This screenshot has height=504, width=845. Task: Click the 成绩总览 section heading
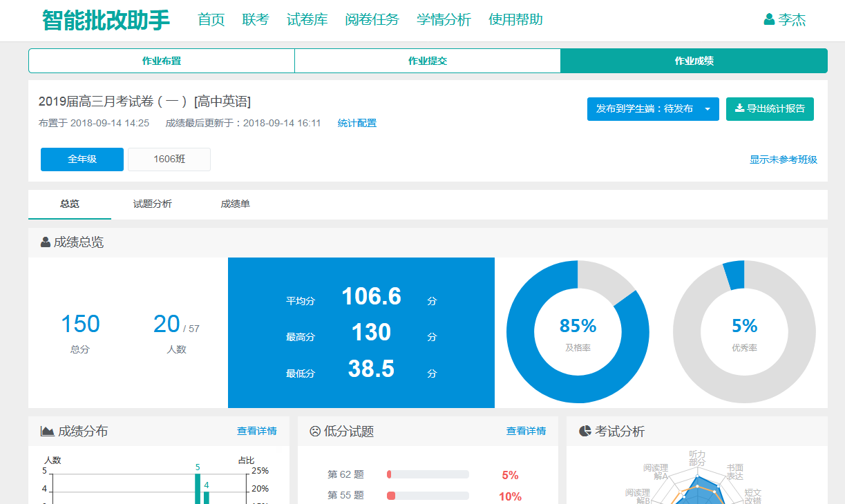coord(79,242)
